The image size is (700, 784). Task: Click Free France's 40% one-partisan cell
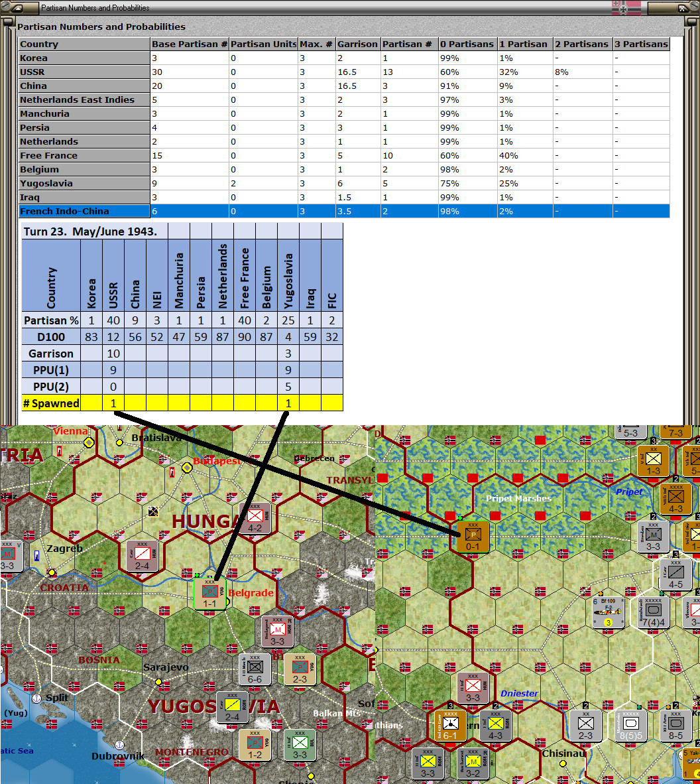(525, 155)
